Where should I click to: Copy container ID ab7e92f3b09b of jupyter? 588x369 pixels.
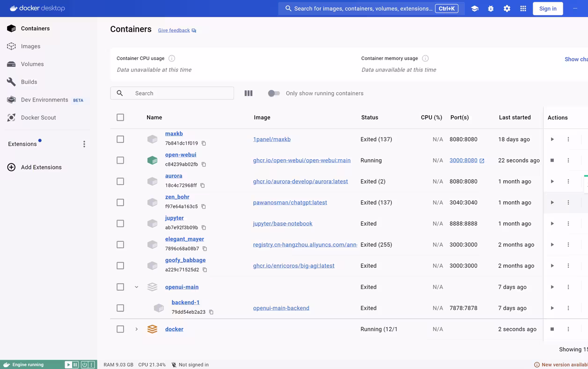pos(204,228)
